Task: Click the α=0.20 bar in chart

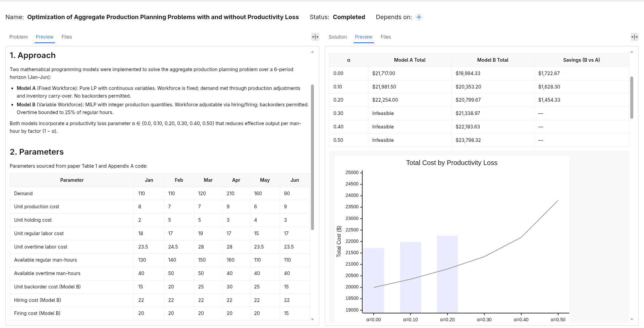Action: [447, 274]
